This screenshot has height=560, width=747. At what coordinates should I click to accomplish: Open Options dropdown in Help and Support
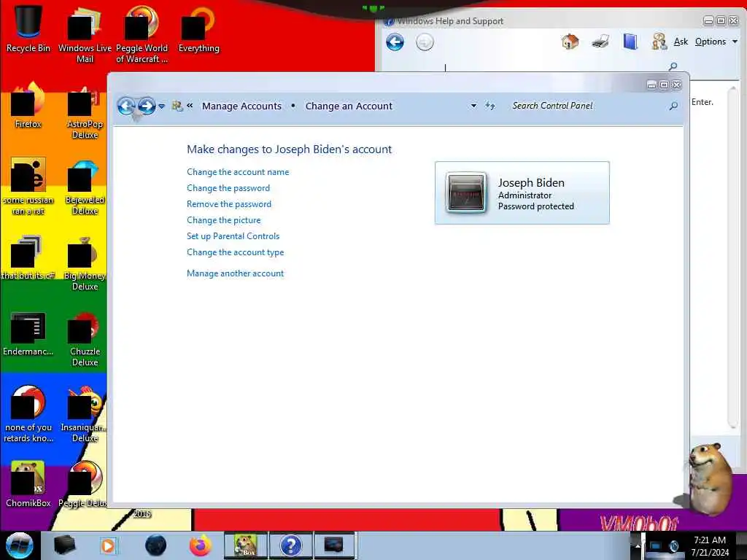716,42
